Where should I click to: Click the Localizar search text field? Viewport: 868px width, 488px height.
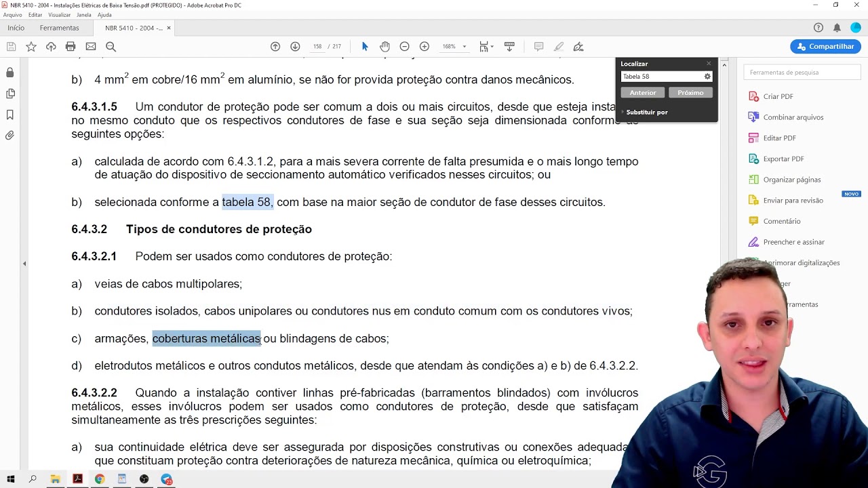pos(662,77)
